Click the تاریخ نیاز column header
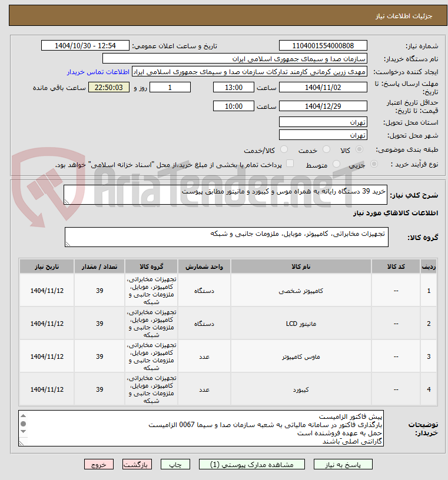This screenshot has height=480, width=448. (x=47, y=266)
